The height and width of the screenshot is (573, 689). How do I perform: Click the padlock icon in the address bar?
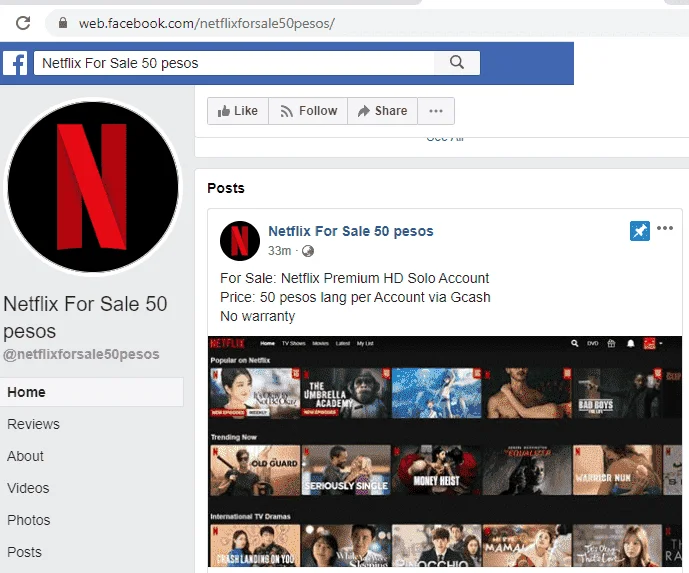(x=63, y=23)
